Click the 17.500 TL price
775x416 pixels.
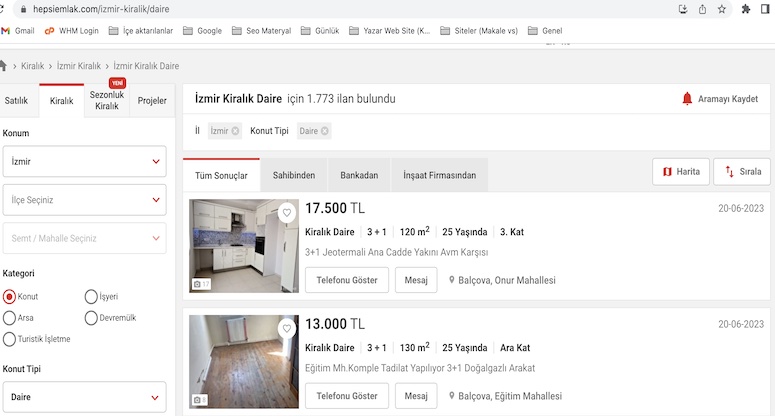click(x=335, y=208)
